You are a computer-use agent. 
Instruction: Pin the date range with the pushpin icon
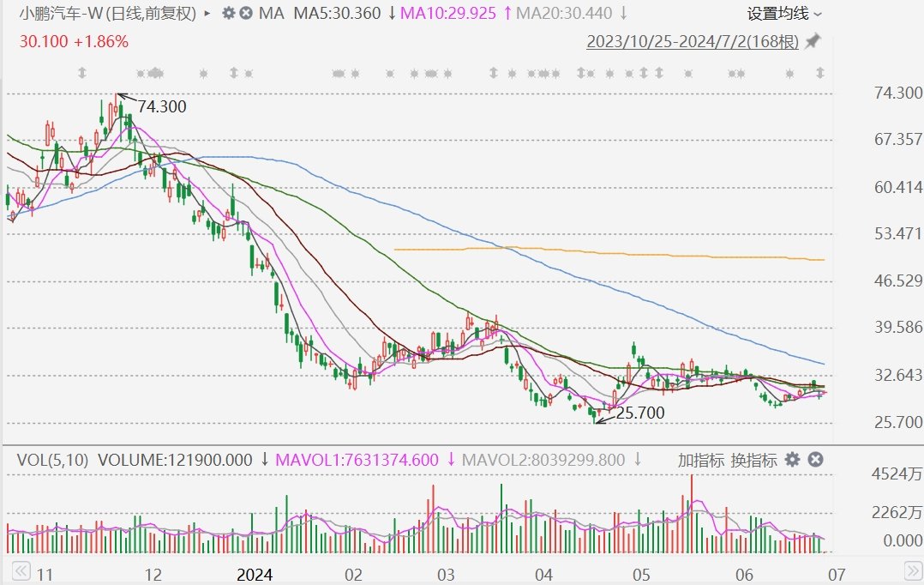pyautogui.click(x=813, y=41)
